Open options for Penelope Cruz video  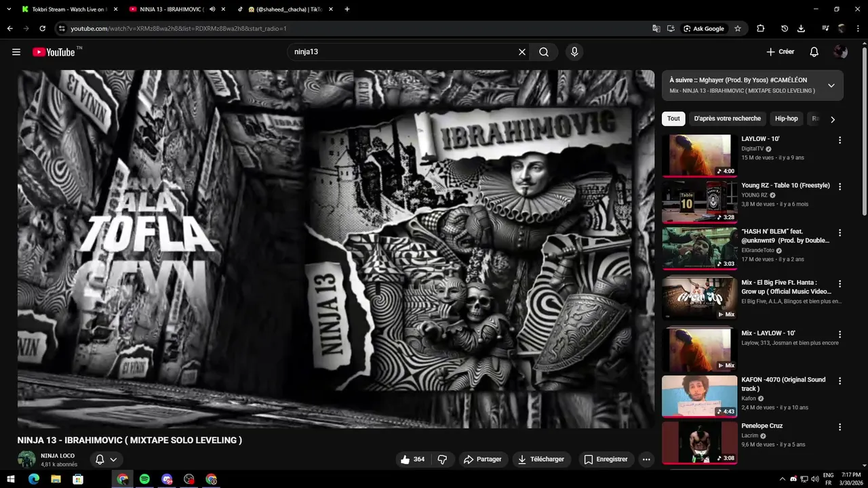point(840,427)
